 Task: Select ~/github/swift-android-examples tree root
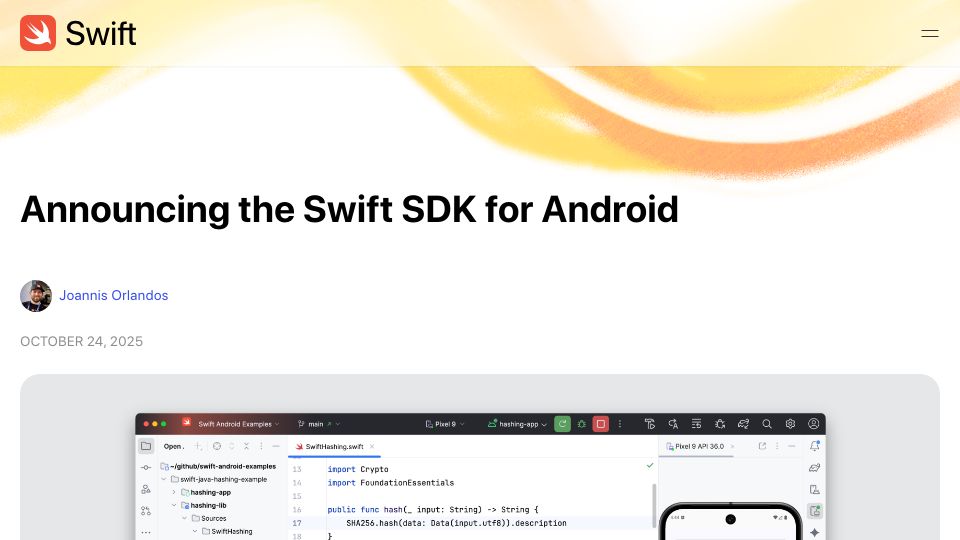218,467
